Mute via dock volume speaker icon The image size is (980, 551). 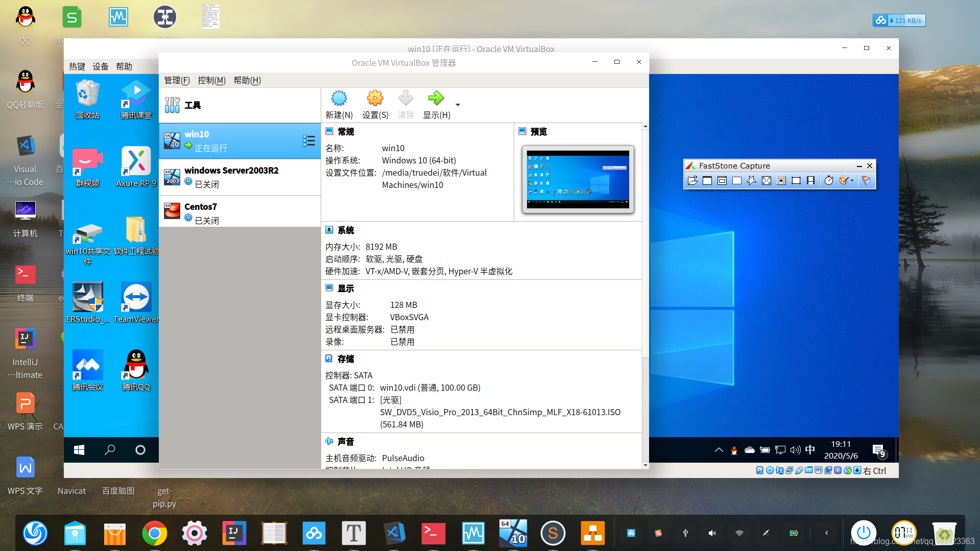tap(712, 533)
